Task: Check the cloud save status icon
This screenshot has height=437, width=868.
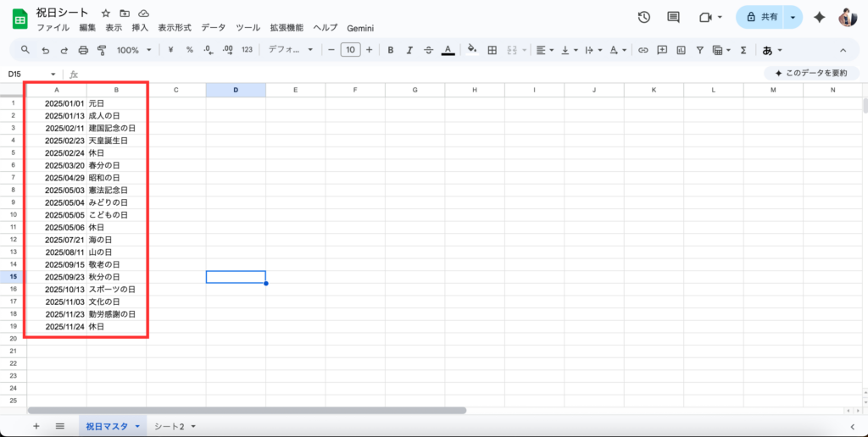Action: point(143,14)
